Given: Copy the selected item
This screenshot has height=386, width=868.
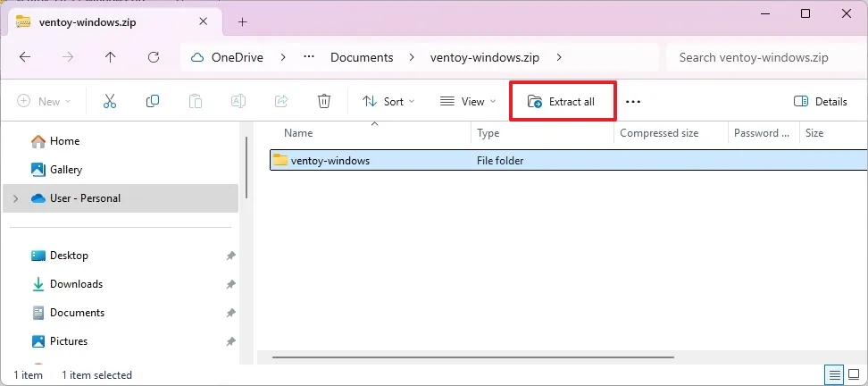Looking at the screenshot, I should coord(152,101).
